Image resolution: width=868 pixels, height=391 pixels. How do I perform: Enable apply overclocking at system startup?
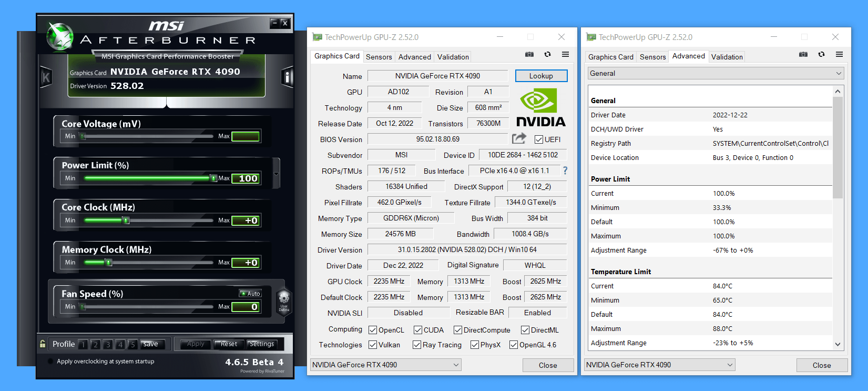click(x=50, y=362)
